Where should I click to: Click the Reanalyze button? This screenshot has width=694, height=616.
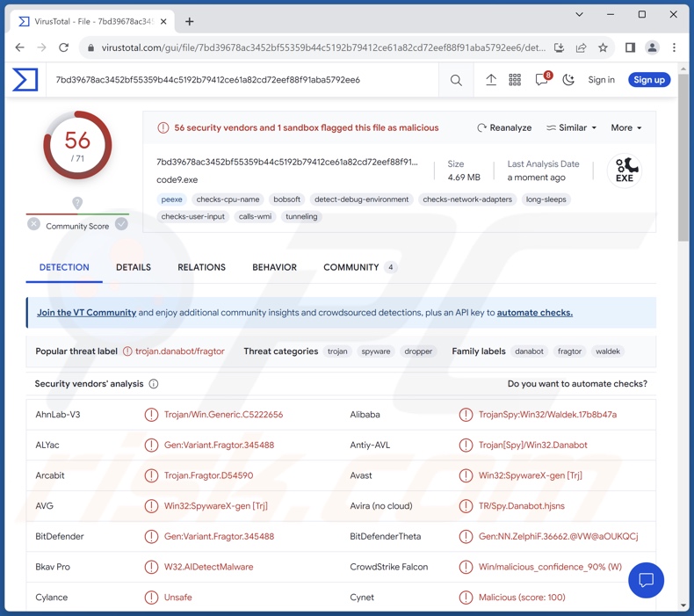coord(504,127)
